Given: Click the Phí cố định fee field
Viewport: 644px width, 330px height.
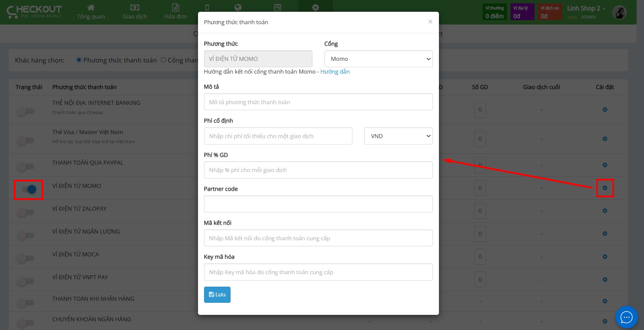Looking at the screenshot, I should tap(278, 136).
